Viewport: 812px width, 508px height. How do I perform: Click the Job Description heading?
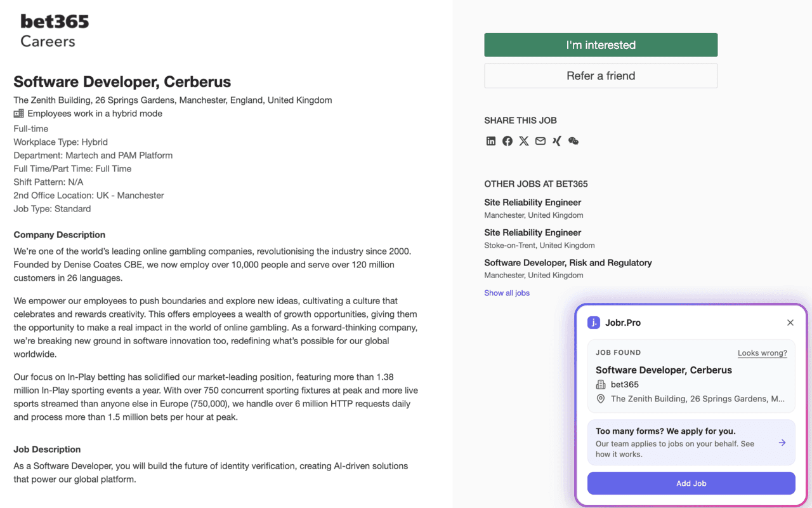pyautogui.click(x=47, y=450)
